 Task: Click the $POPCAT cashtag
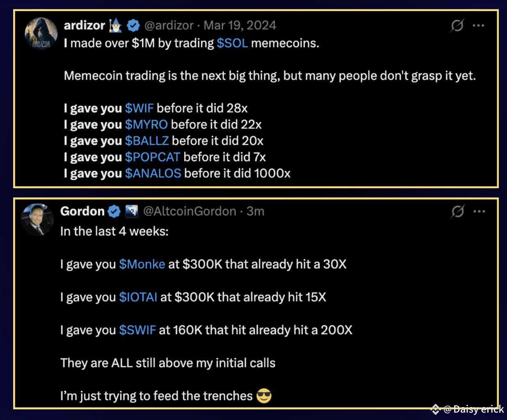(153, 157)
